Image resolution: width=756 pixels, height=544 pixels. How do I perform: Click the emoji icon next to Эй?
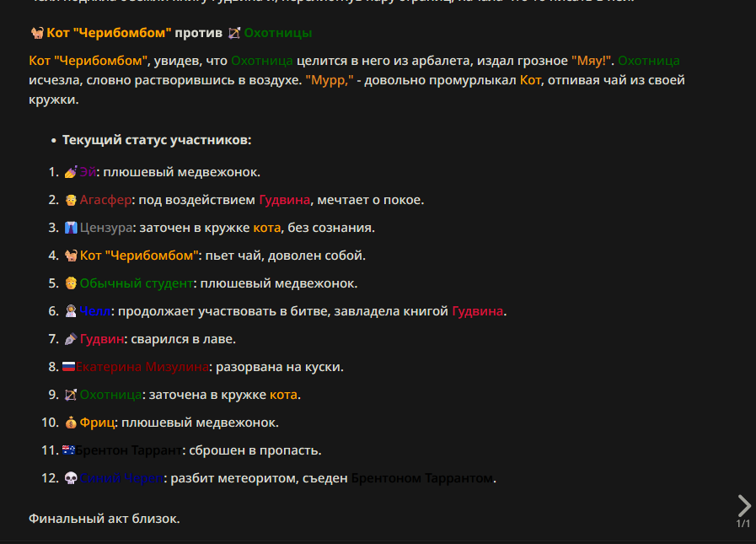click(71, 172)
